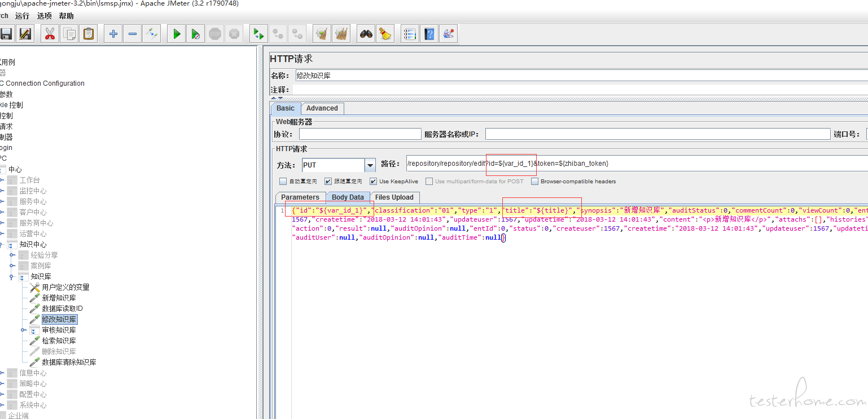
Task: Select 工作台 node in tree
Action: pos(29,180)
